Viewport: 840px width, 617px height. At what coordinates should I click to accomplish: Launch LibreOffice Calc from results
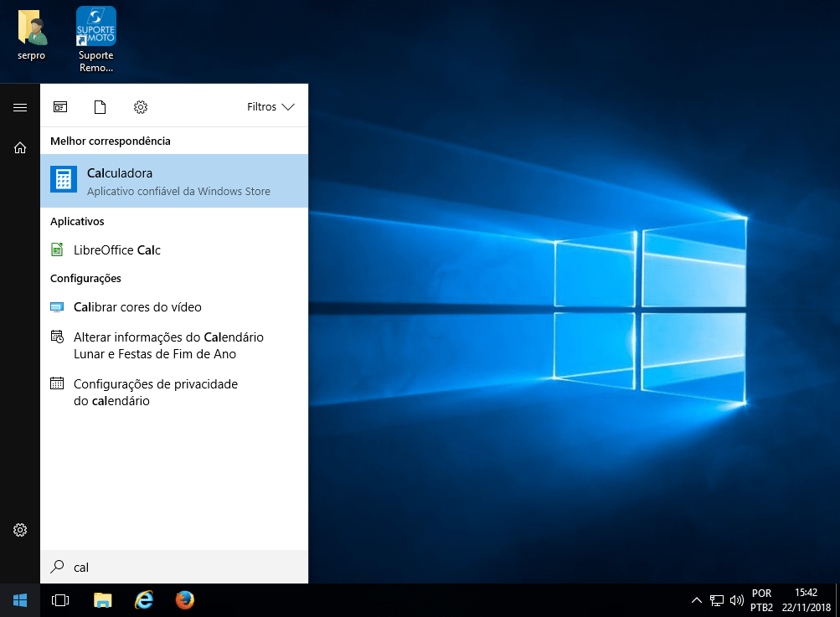(x=116, y=250)
